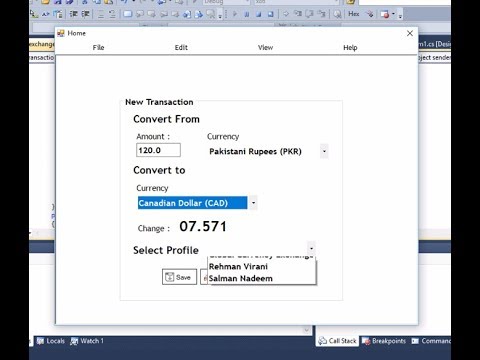The height and width of the screenshot is (360, 480).
Task: Click Increase Line Indent icon
Action: (86, 14)
